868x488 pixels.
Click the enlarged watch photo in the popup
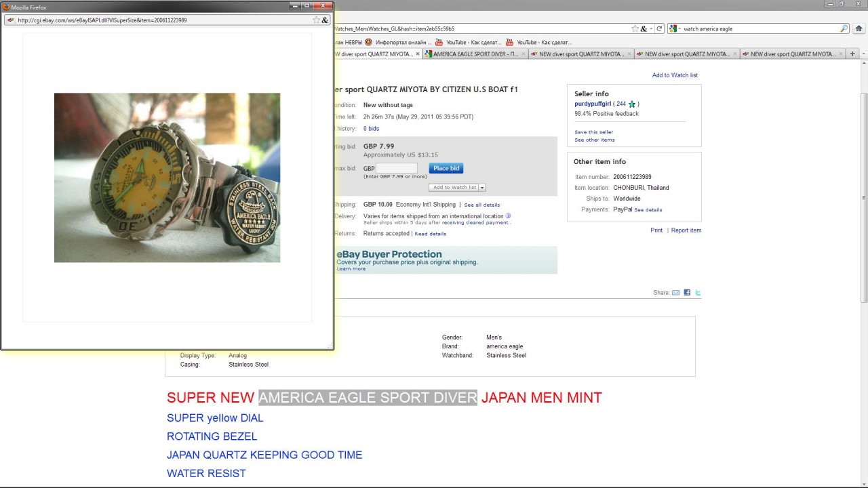tap(167, 178)
